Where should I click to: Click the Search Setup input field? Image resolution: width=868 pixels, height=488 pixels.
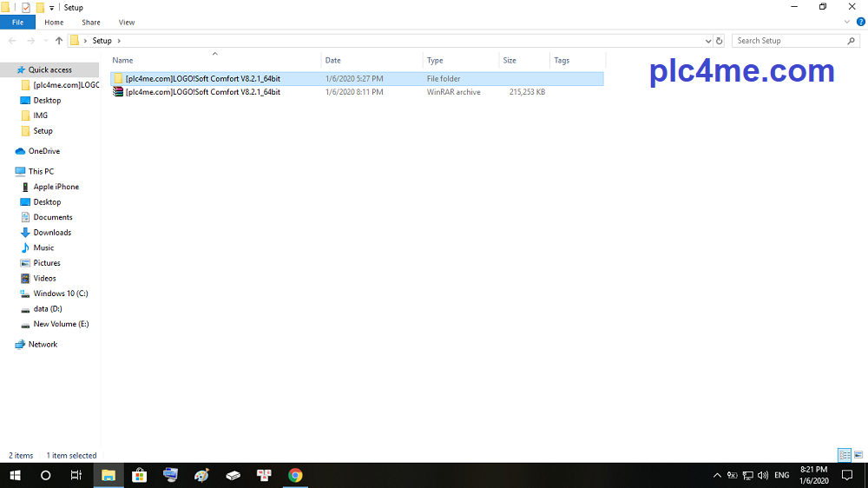788,41
